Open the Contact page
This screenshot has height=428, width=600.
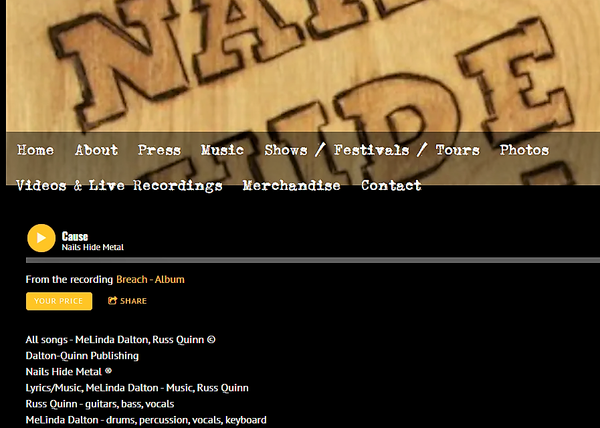coord(391,186)
